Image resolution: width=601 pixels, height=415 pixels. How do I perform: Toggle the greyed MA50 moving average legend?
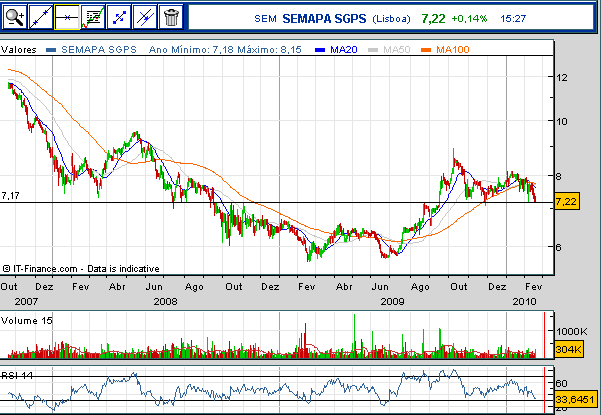389,49
